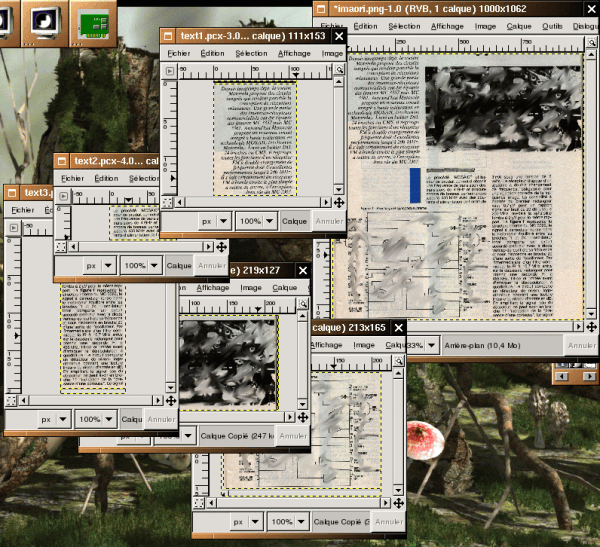The width and height of the screenshot is (600, 547).
Task: Toggle quick mask button in text1.pcx window
Action: pyautogui.click(x=168, y=202)
